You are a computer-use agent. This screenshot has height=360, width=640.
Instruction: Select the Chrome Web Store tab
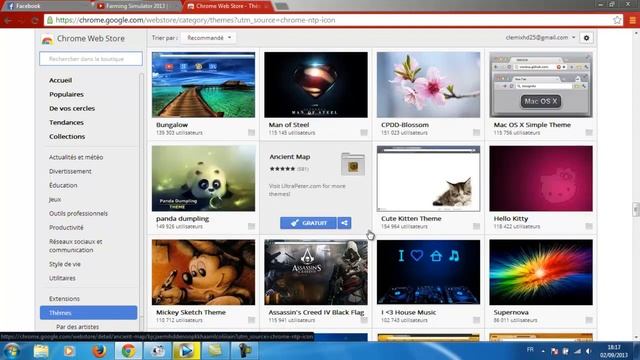[x=227, y=6]
